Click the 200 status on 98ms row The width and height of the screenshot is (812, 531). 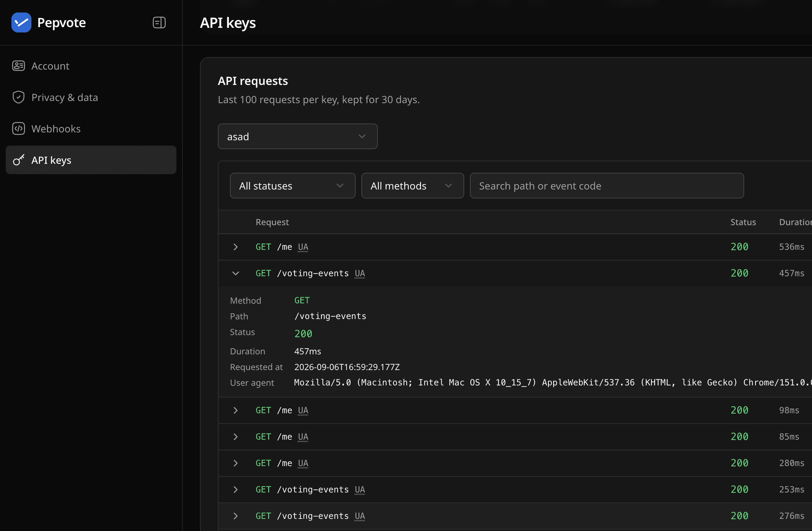(740, 410)
